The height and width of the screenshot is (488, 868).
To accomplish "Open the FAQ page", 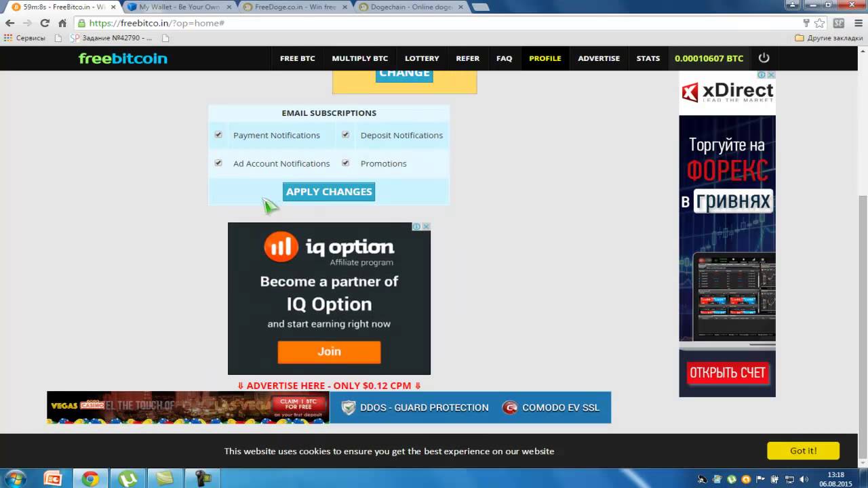I will pos(505,58).
